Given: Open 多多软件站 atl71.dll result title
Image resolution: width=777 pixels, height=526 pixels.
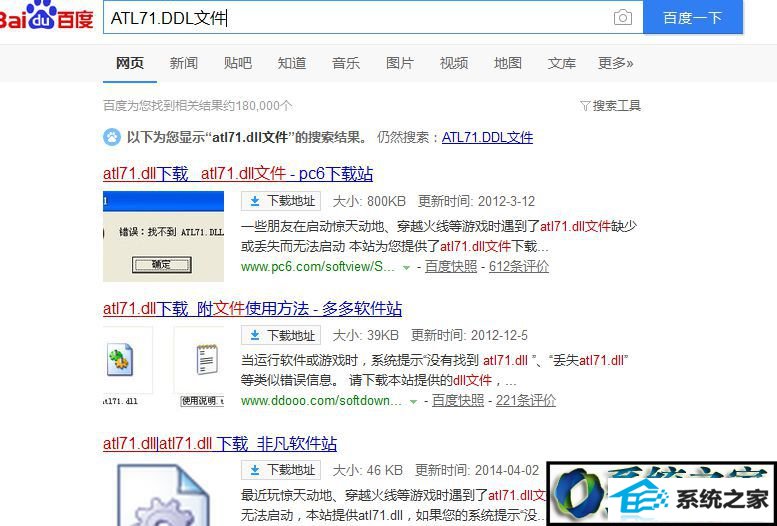Looking at the screenshot, I should [x=252, y=309].
